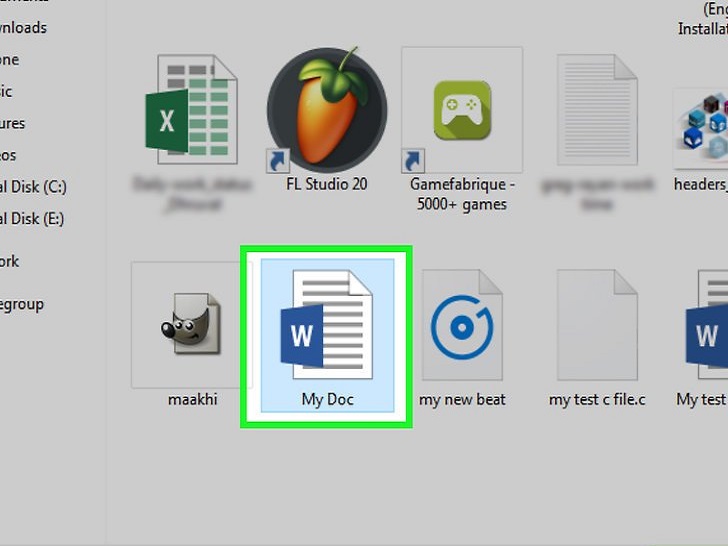Open Local Disk (C:) in navigation pane
728x546 pixels.
click(33, 187)
